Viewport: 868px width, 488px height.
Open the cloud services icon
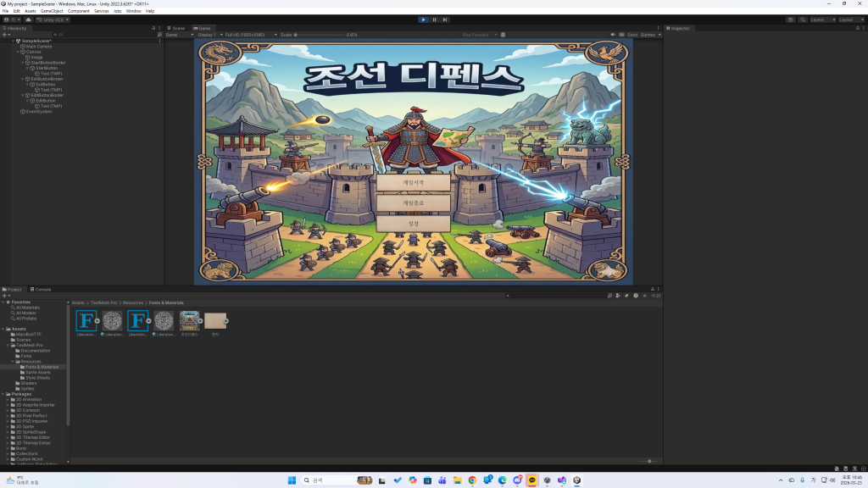[x=28, y=19]
